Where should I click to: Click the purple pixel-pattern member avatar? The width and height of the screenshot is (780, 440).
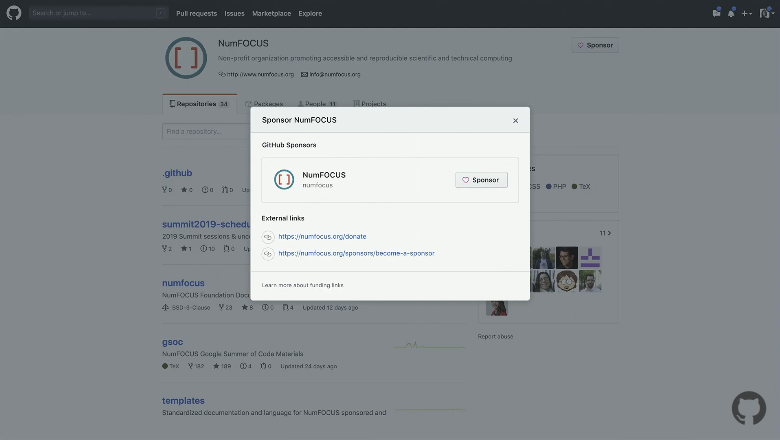click(590, 258)
